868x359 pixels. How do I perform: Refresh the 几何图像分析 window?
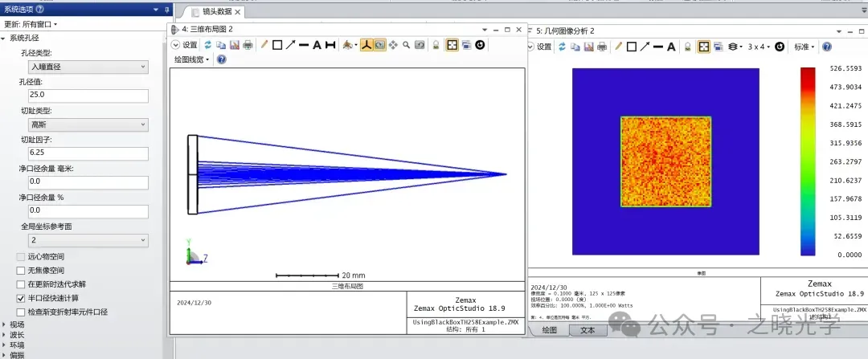563,47
